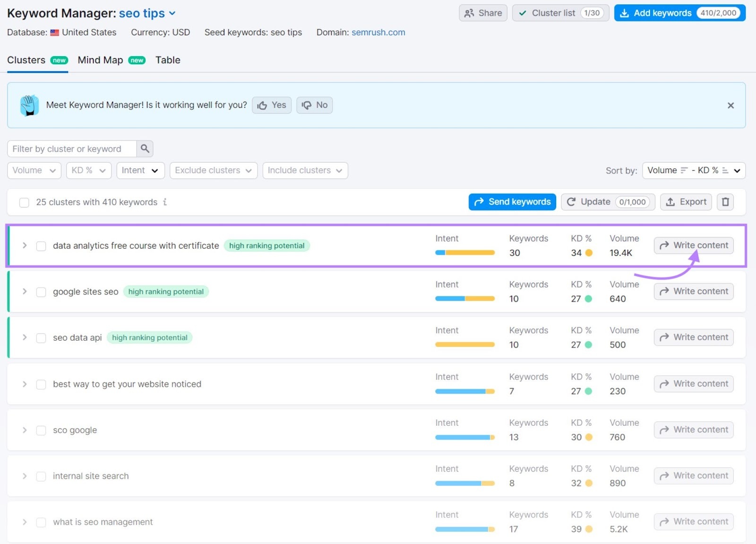The width and height of the screenshot is (756, 544).
Task: Switch to the Mind Map tab
Action: click(x=100, y=60)
